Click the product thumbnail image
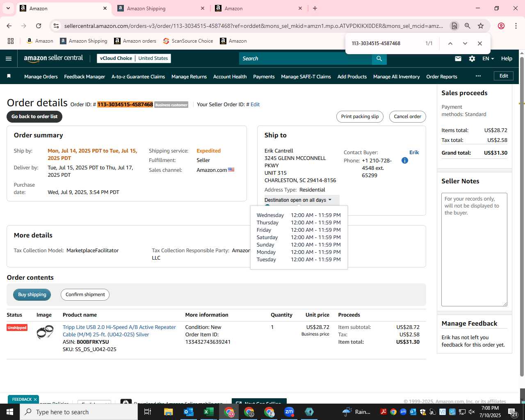525x420 pixels. (x=45, y=331)
